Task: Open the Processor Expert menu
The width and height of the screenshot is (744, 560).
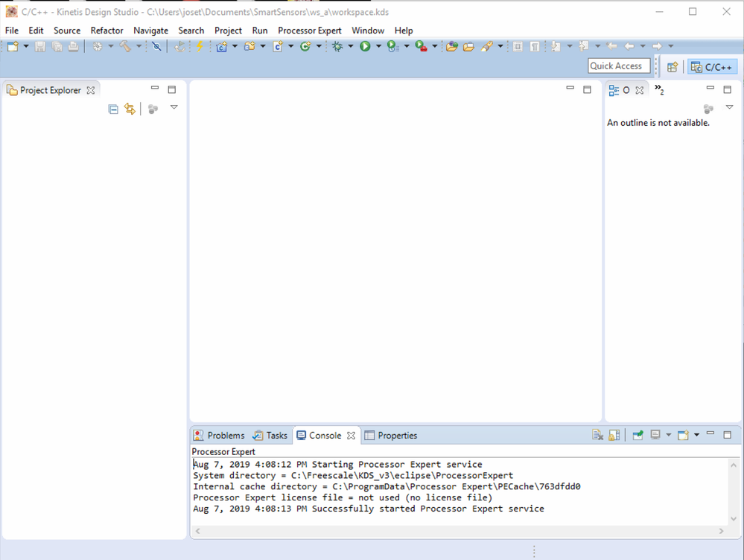Action: pyautogui.click(x=309, y=31)
